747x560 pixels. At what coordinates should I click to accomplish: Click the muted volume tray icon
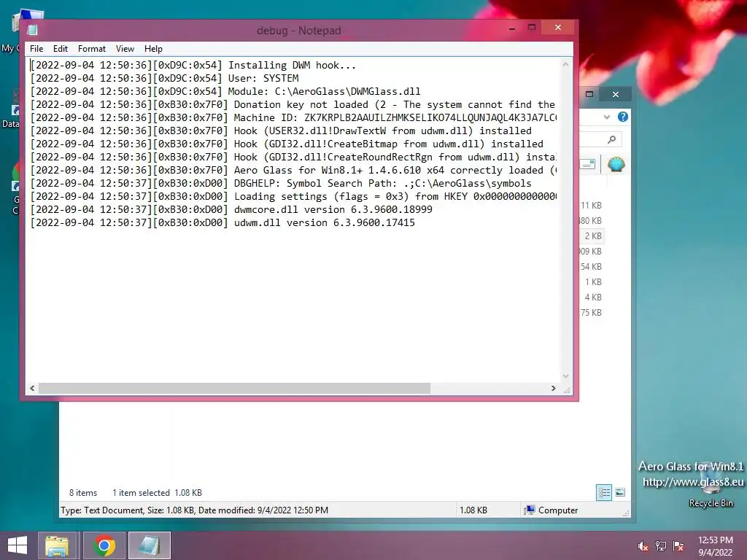(643, 546)
